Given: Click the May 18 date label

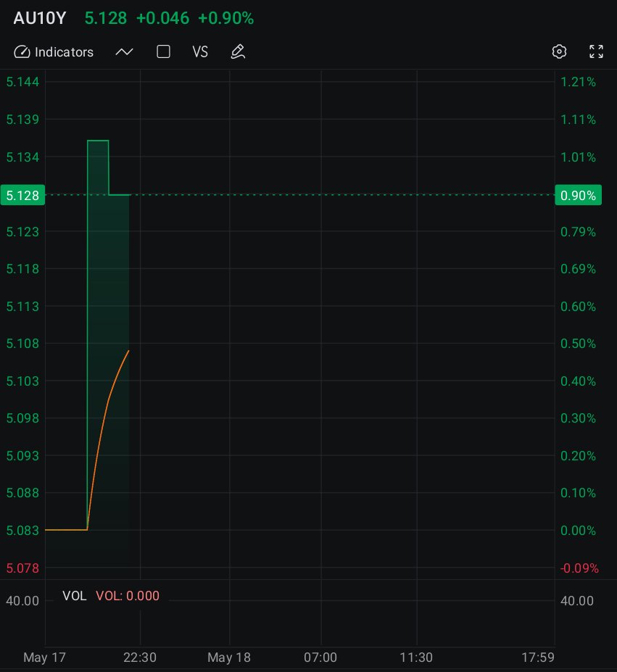Looking at the screenshot, I should [229, 657].
